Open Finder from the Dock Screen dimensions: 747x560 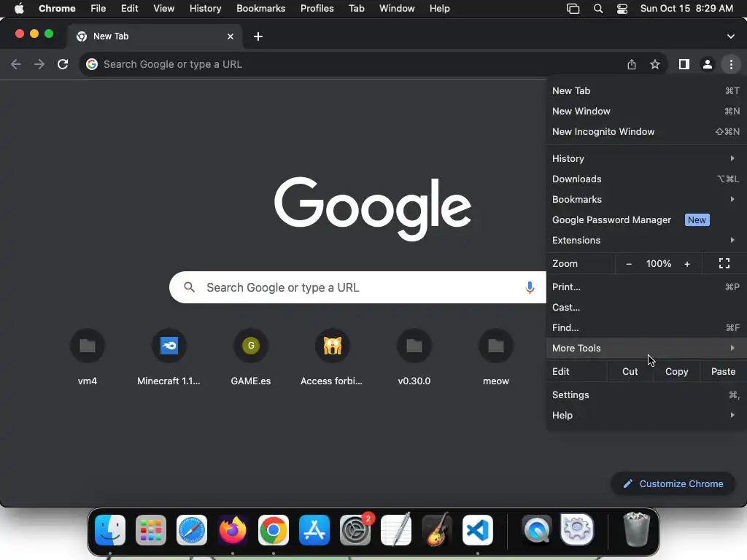pos(110,530)
